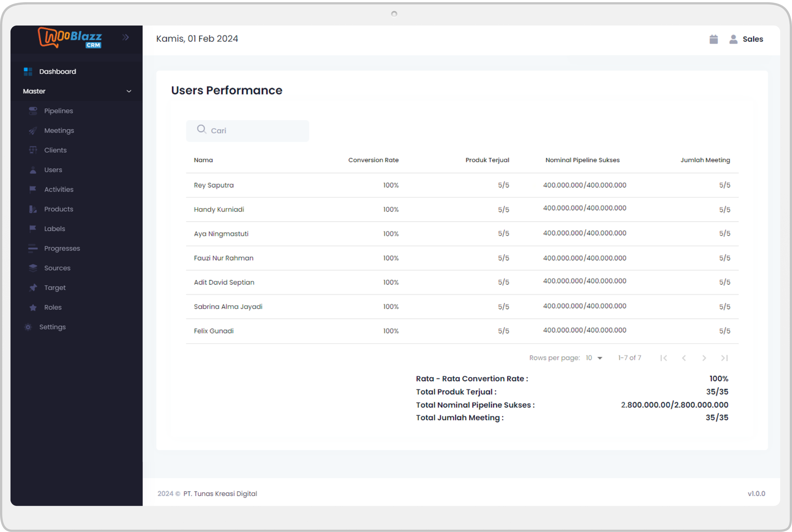Sort by Conversion Rate column header
Screen dimensions: 792x532
pos(373,160)
